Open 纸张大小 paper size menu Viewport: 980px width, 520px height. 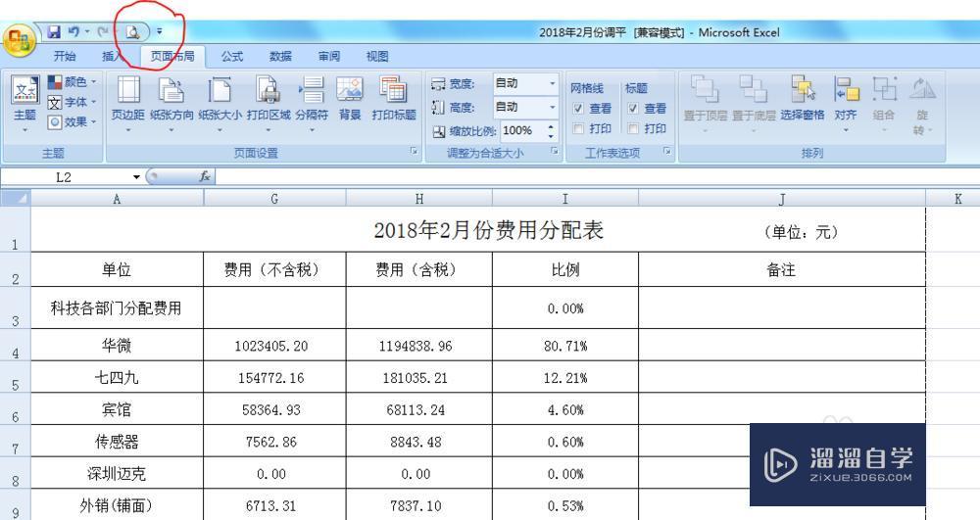tap(220, 104)
